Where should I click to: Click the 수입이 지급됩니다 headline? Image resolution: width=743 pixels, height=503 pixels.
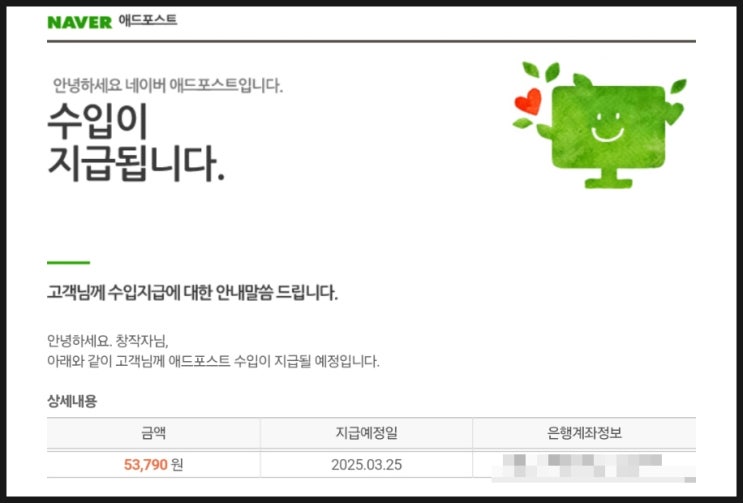click(136, 142)
